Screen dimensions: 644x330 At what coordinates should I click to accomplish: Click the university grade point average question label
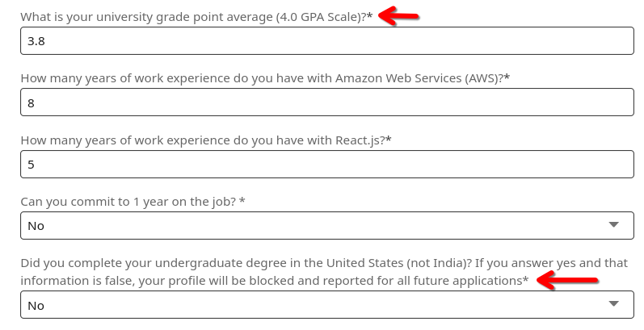pos(192,16)
